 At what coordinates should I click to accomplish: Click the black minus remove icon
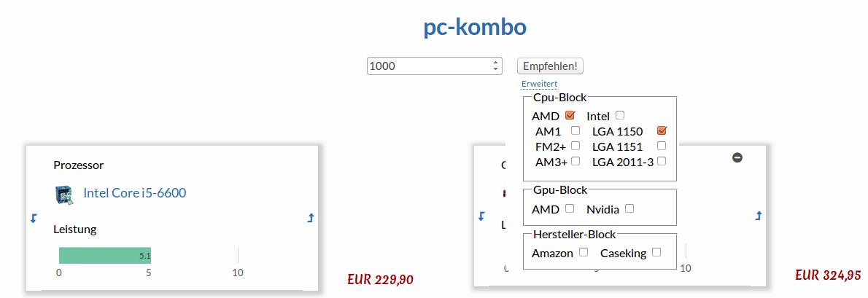point(737,157)
